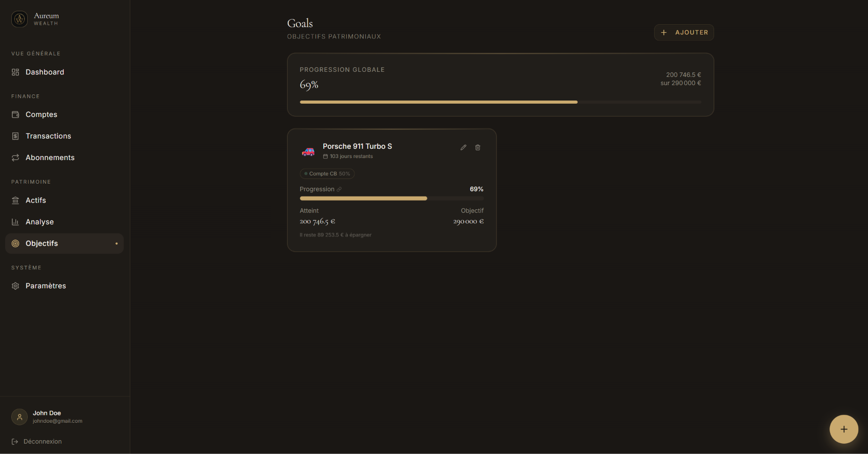Click the Compte CB 50% tag
Image resolution: width=868 pixels, height=454 pixels.
(327, 174)
